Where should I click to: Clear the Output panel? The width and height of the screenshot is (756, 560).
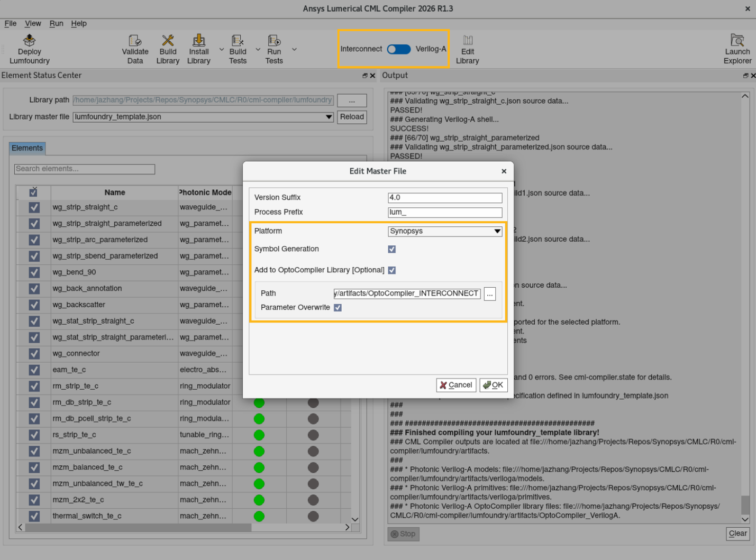pyautogui.click(x=737, y=534)
